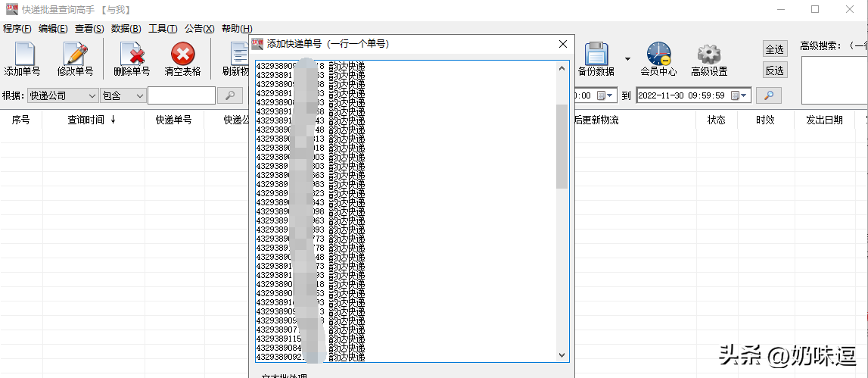Click the filter search magnifier beside text box
This screenshot has height=378, width=868.
point(230,95)
